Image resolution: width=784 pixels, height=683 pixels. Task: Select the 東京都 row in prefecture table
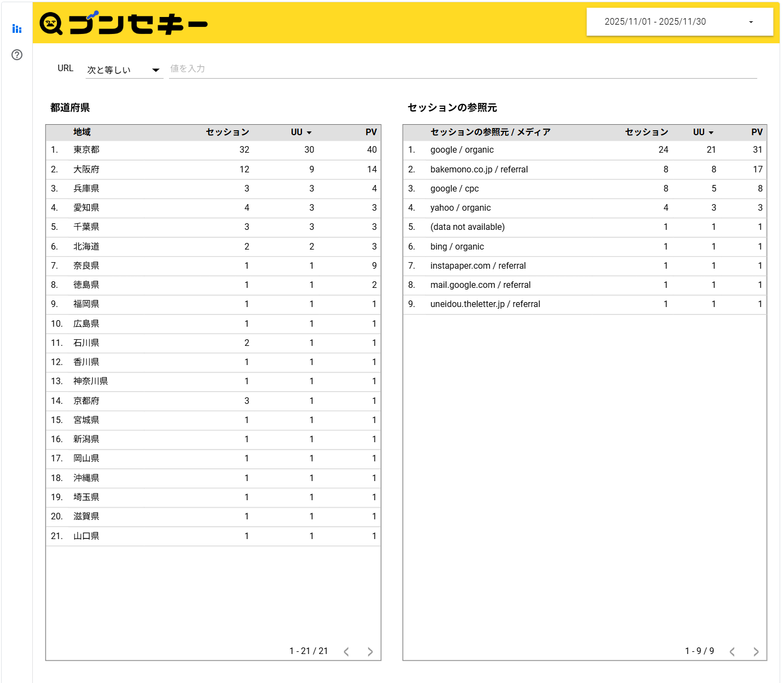tap(86, 150)
